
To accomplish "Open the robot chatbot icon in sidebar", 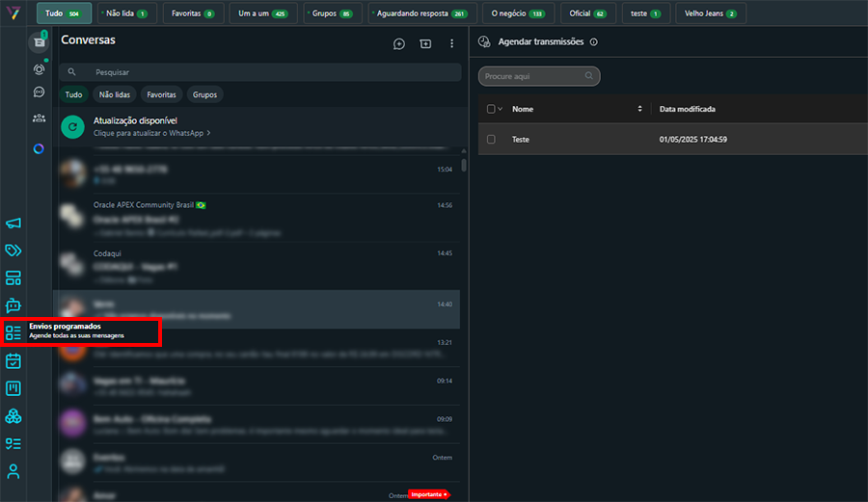I will [14, 305].
